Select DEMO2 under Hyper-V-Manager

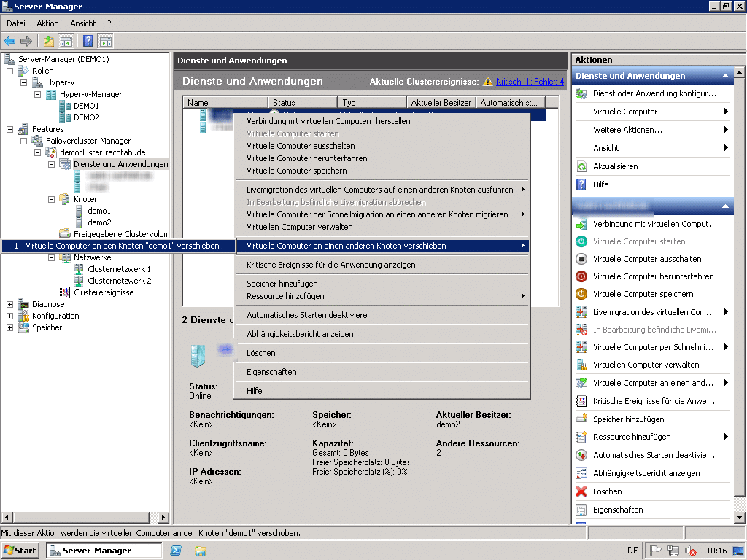(x=86, y=117)
